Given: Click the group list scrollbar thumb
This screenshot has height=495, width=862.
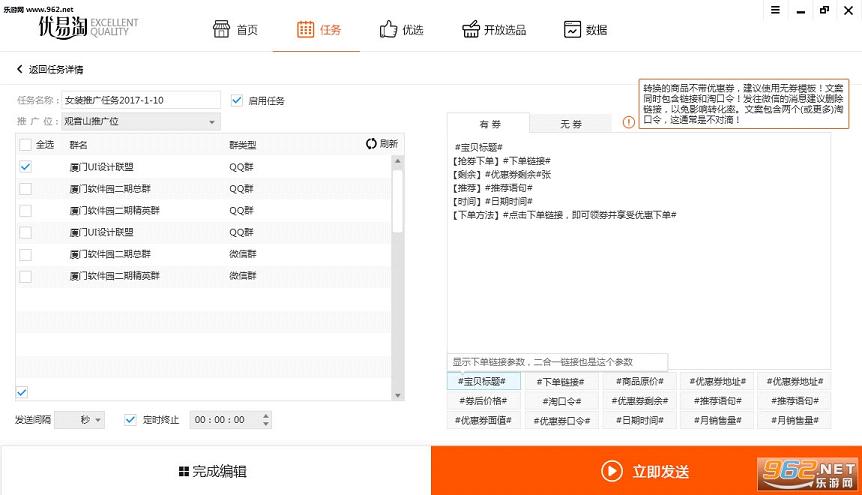Looking at the screenshot, I should pyautogui.click(x=397, y=201).
